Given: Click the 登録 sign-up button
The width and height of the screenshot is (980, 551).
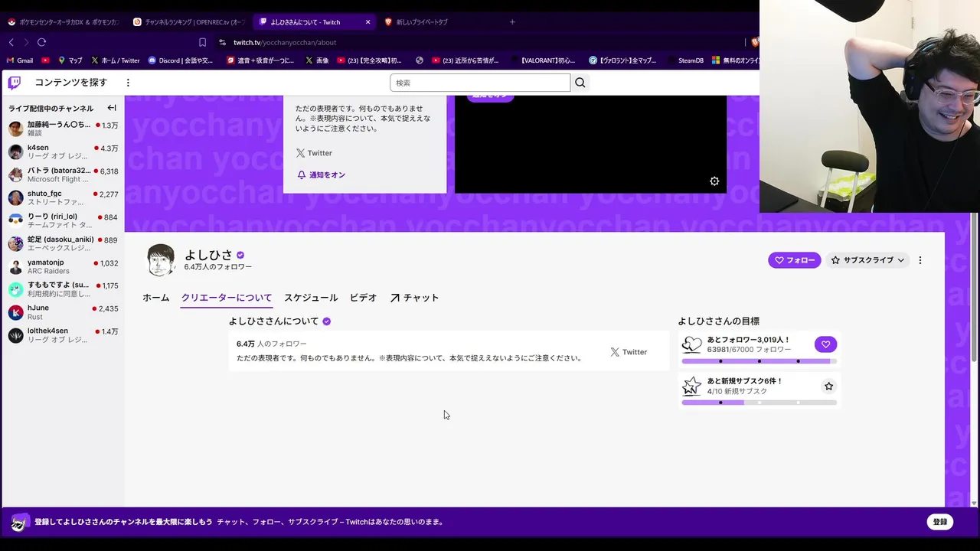Looking at the screenshot, I should pyautogui.click(x=940, y=522).
